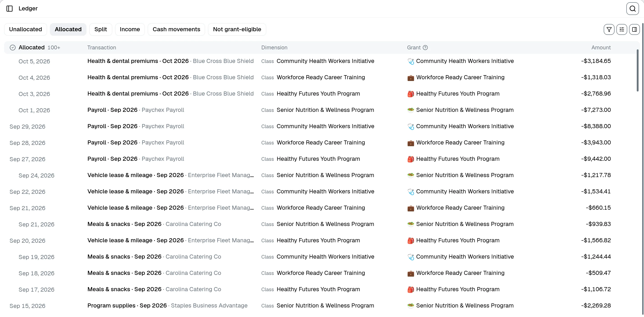Click briefcase grant icon on Sep 28 row
The width and height of the screenshot is (644, 317).
(x=411, y=143)
